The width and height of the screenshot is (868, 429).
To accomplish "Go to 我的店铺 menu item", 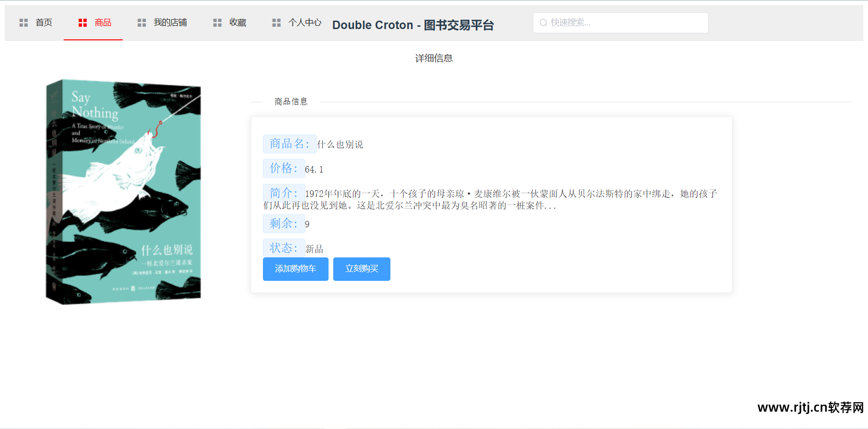I will (x=161, y=23).
